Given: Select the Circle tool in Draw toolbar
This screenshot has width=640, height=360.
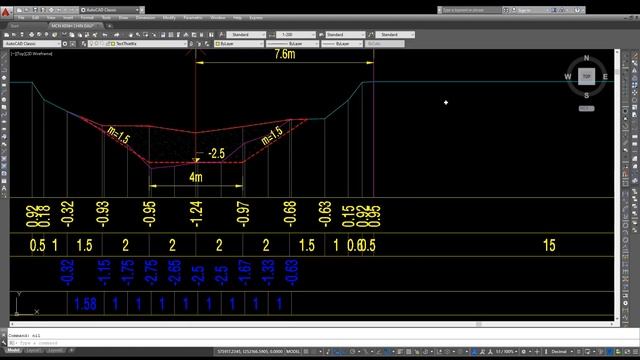Looking at the screenshot, I should pyautogui.click(x=4, y=100).
